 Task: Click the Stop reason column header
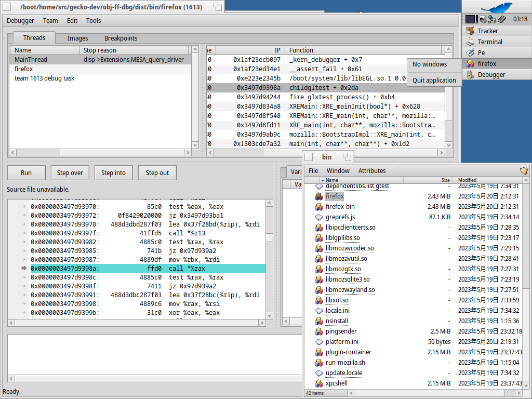135,50
